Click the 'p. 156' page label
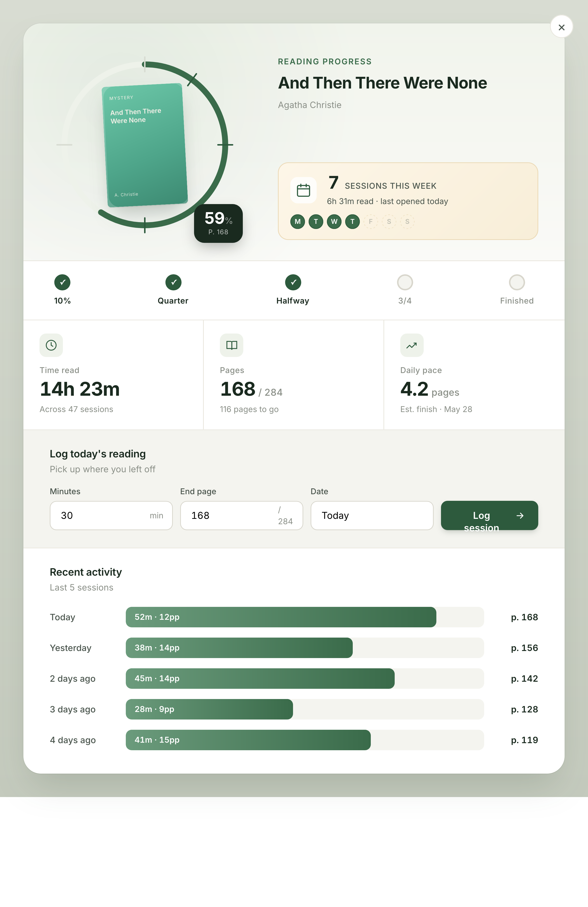Image resolution: width=588 pixels, height=907 pixels. [524, 648]
